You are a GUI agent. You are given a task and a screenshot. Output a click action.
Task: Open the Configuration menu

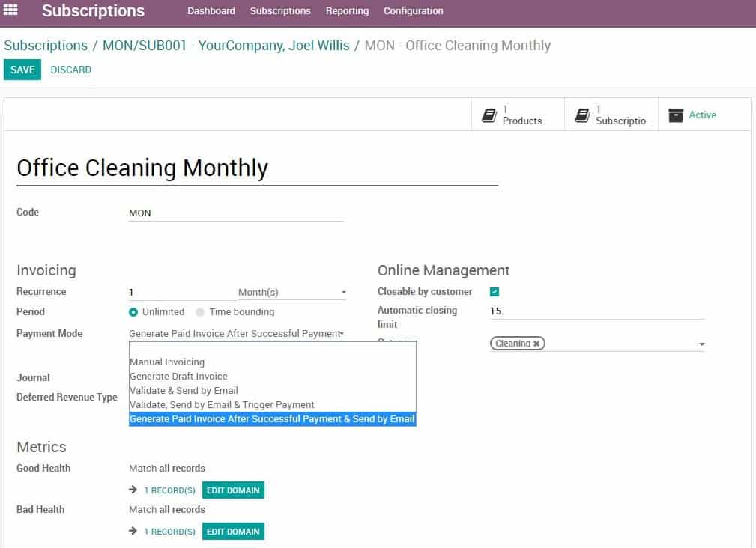(x=413, y=11)
